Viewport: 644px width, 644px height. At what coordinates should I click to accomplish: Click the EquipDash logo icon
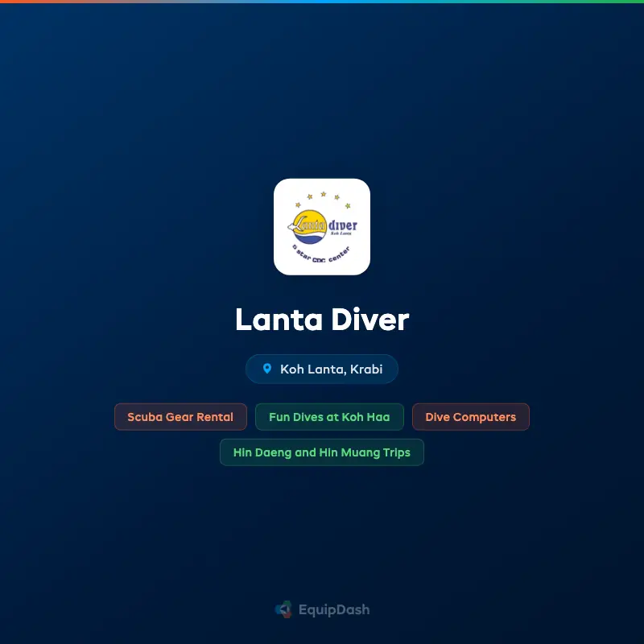[x=283, y=609]
